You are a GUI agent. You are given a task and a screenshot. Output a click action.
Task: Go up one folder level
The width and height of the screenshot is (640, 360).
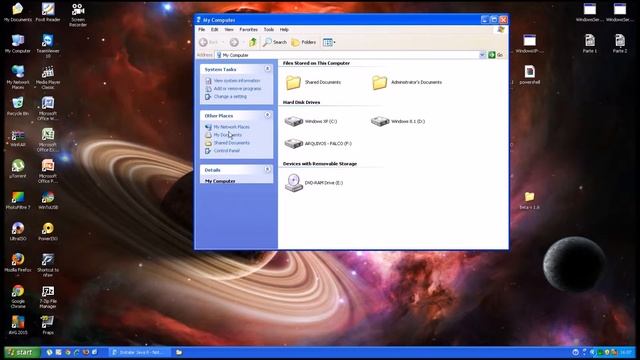click(253, 42)
